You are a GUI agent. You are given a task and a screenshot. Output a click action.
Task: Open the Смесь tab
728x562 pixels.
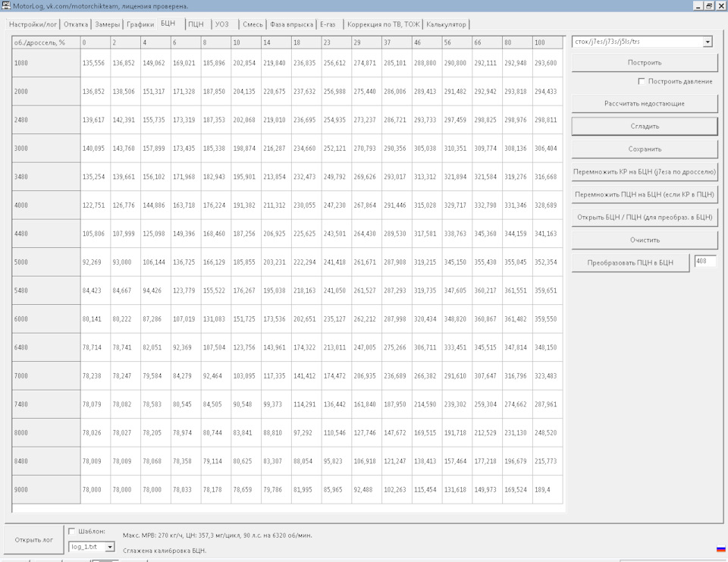[x=253, y=24]
